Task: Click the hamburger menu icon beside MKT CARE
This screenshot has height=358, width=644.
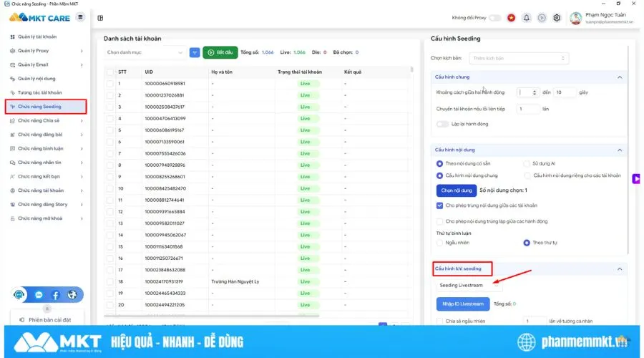Action: click(x=80, y=17)
